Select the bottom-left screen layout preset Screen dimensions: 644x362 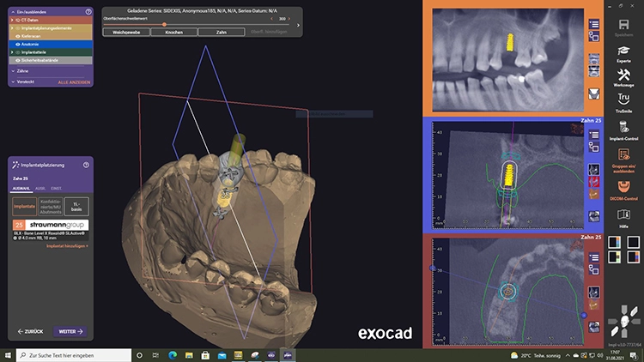click(615, 257)
